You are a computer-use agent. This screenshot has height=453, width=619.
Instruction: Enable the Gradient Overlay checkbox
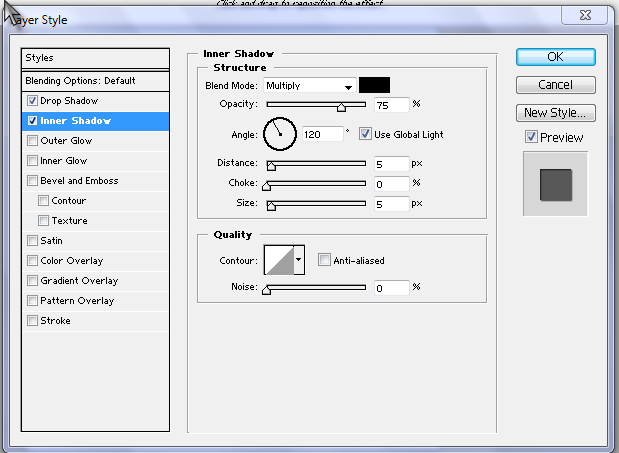point(32,281)
